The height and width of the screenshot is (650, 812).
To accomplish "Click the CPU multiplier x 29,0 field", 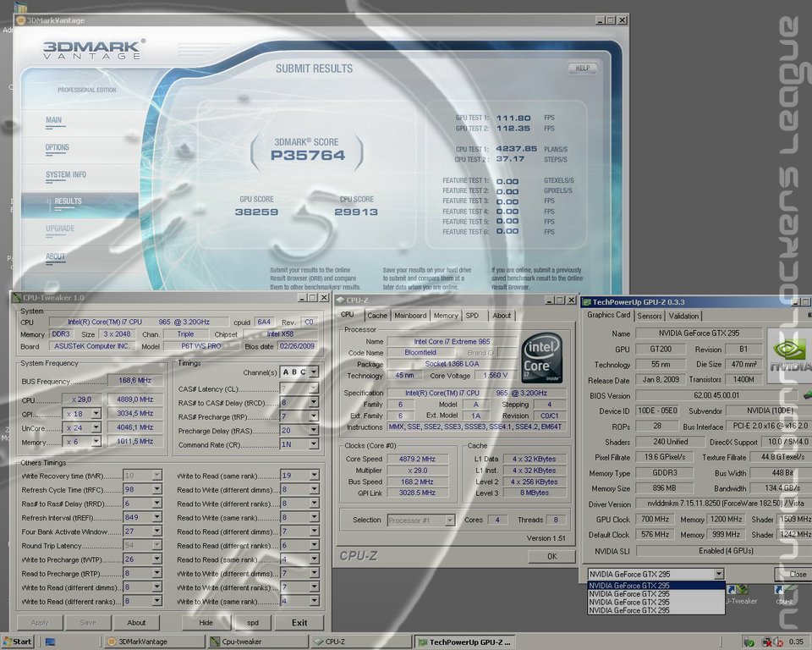I will tap(82, 399).
